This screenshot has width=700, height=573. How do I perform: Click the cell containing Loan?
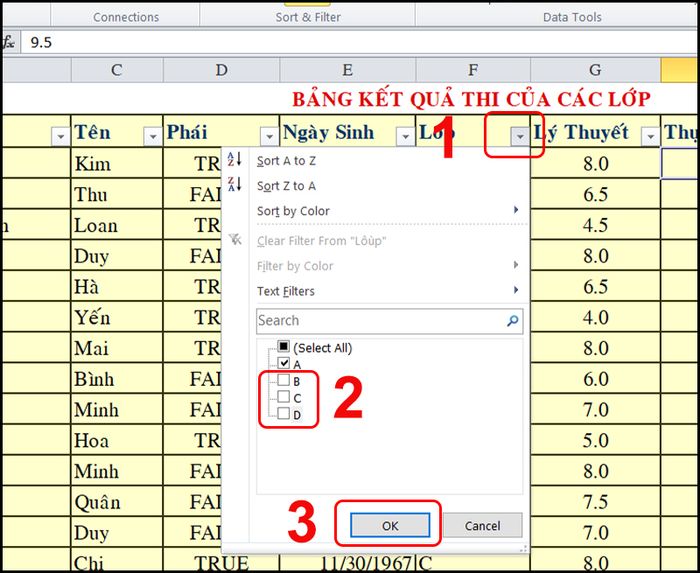(117, 225)
